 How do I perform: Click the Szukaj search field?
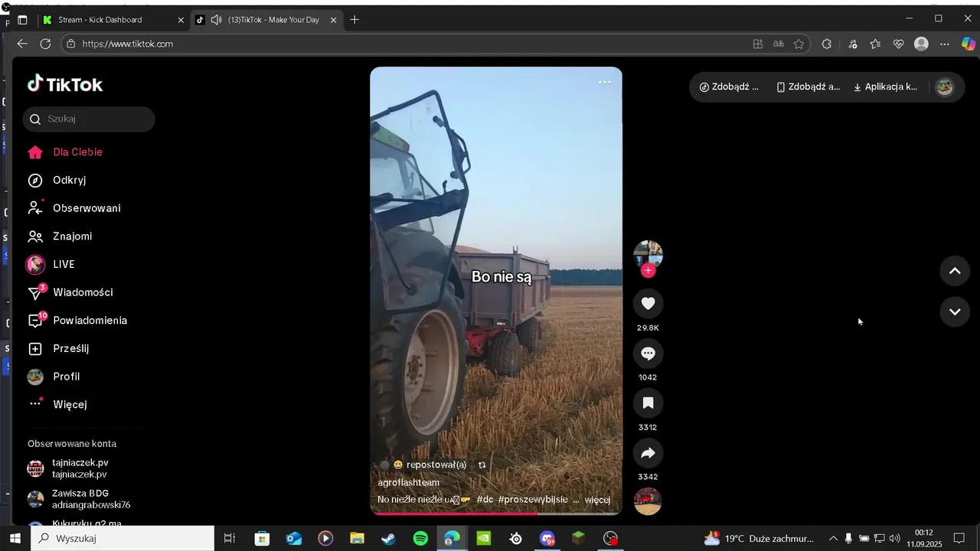pyautogui.click(x=89, y=119)
